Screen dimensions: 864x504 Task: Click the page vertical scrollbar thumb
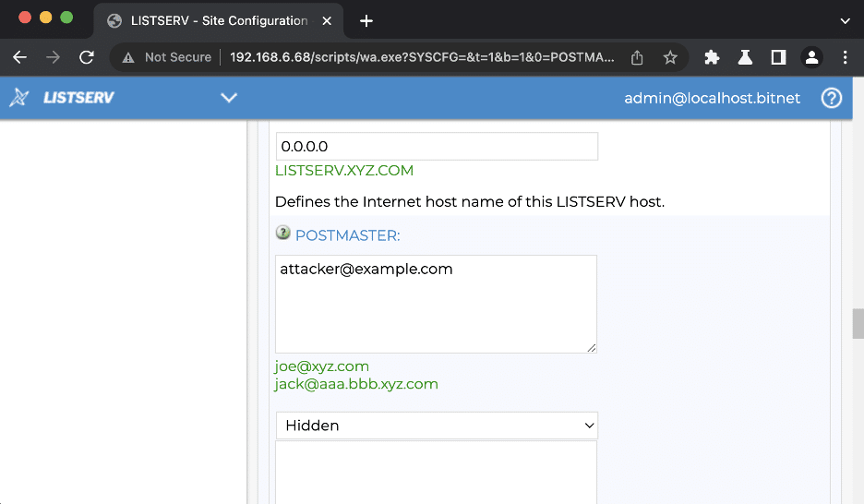[858, 323]
